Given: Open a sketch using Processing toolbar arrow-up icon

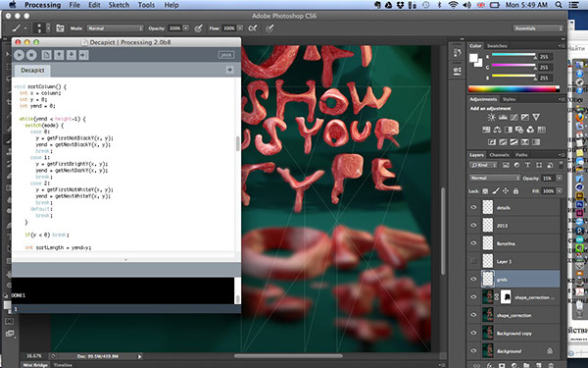Looking at the screenshot, I should (59, 55).
